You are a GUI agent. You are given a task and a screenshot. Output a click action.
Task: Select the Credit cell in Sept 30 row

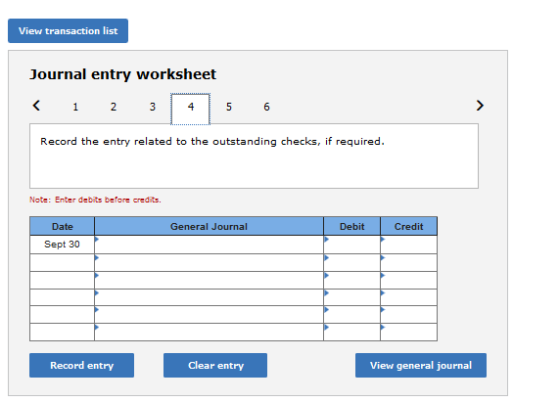pos(409,245)
